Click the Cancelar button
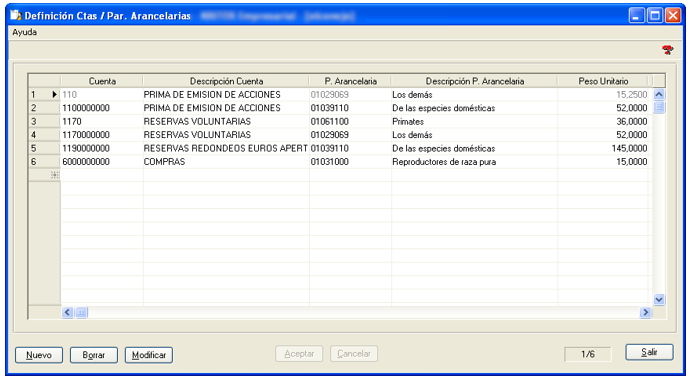The image size is (694, 381). [x=354, y=354]
